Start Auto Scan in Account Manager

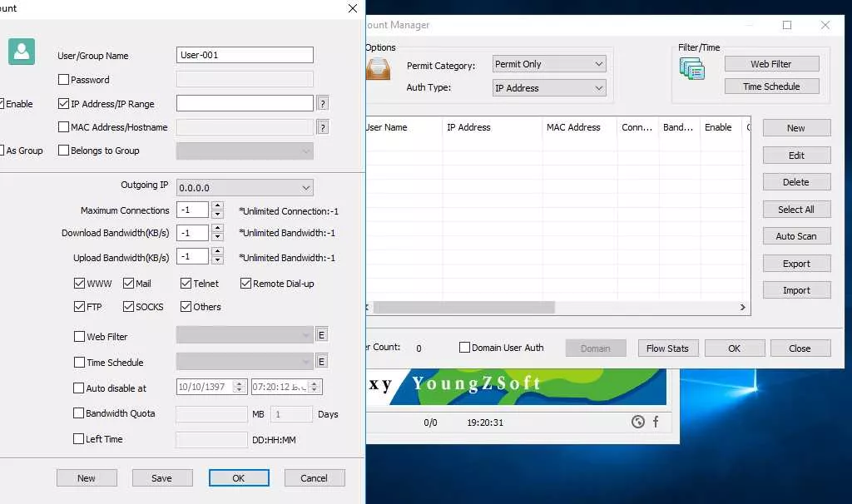(796, 236)
